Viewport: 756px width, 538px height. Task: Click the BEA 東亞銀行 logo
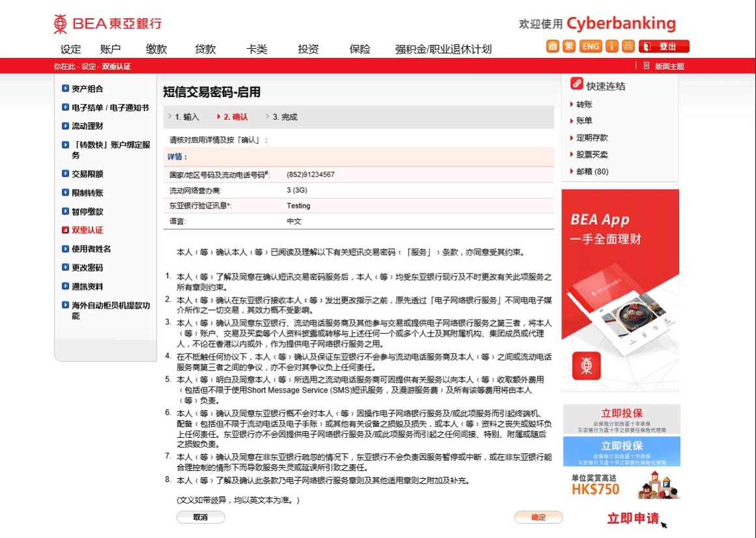coord(108,23)
